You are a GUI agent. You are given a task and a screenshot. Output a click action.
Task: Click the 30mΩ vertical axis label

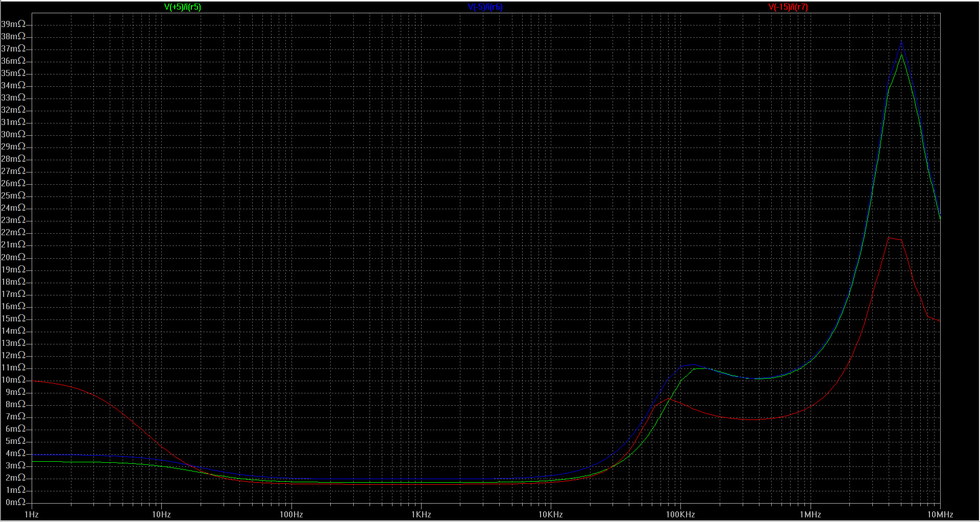pos(13,134)
